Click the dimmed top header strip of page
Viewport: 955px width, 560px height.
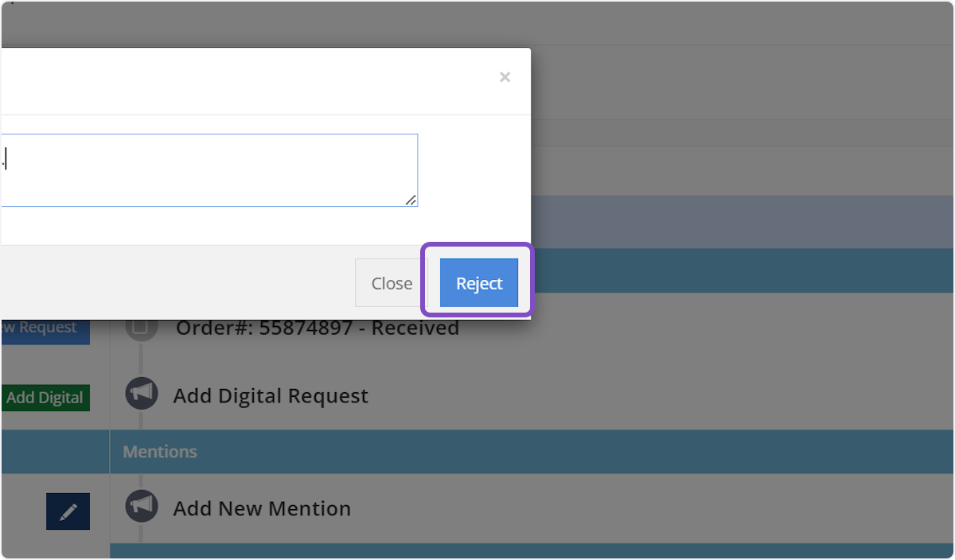pyautogui.click(x=477, y=22)
